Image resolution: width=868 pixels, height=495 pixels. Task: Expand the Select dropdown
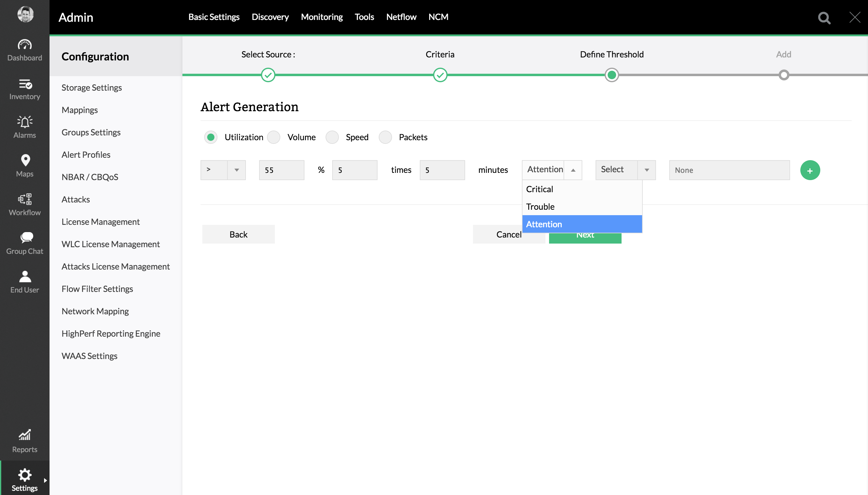click(625, 170)
